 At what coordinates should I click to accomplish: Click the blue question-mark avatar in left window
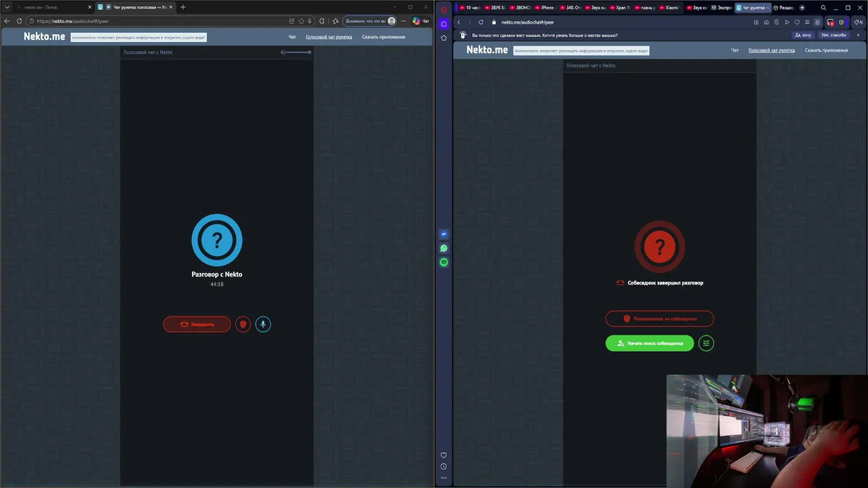(x=217, y=240)
